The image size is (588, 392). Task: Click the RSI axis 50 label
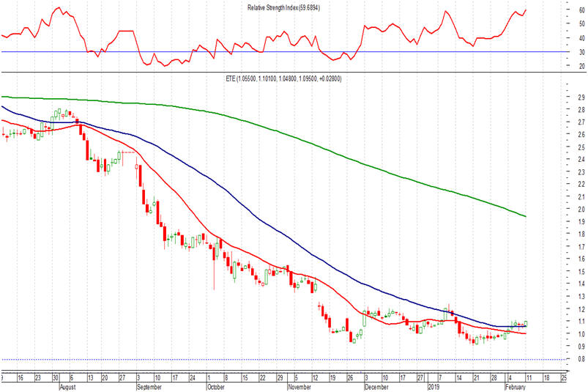pyautogui.click(x=581, y=23)
